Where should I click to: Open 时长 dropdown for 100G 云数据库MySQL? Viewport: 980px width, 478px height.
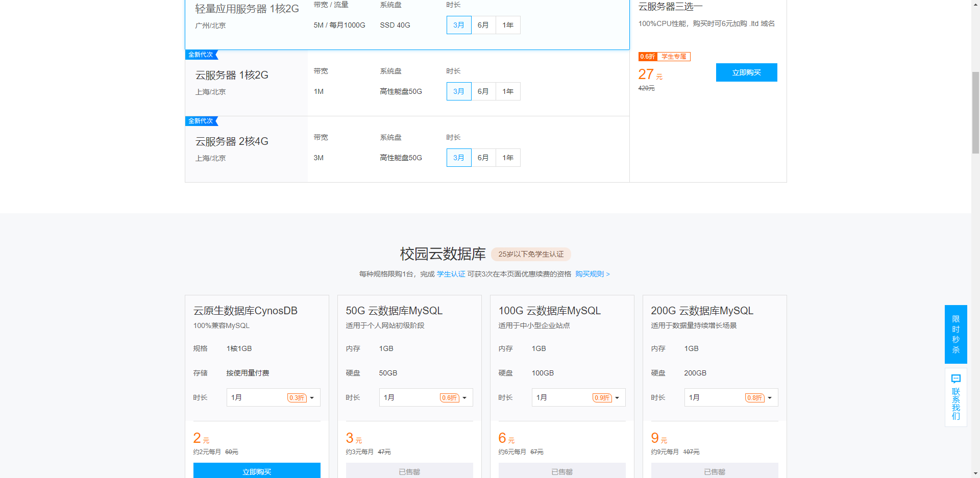pyautogui.click(x=578, y=397)
